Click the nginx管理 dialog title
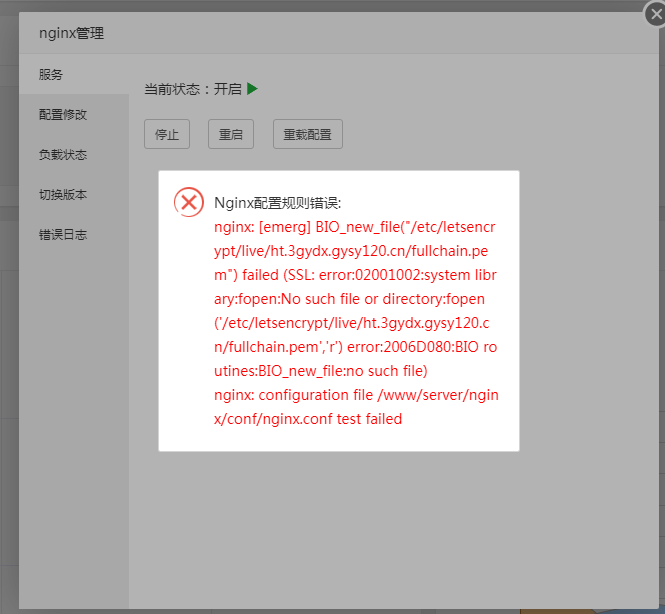 [71, 33]
